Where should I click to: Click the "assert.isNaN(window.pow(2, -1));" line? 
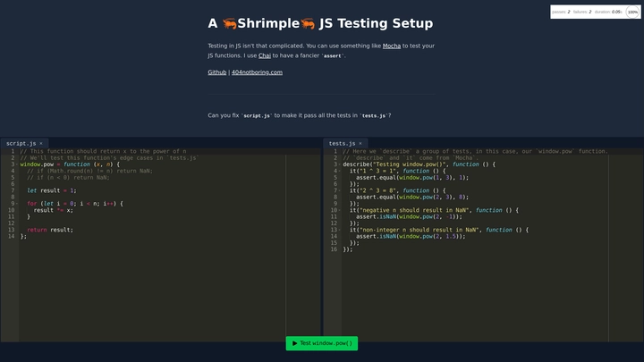pos(409,216)
